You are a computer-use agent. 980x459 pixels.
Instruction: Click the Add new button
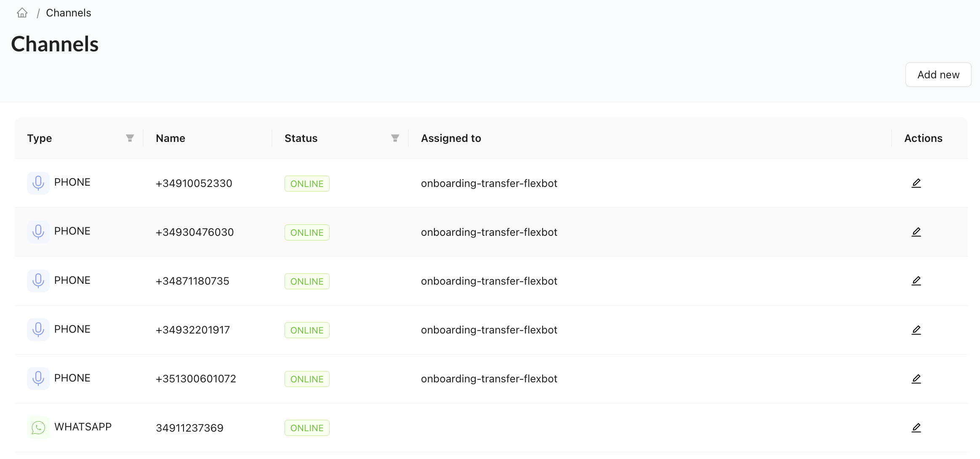(938, 75)
